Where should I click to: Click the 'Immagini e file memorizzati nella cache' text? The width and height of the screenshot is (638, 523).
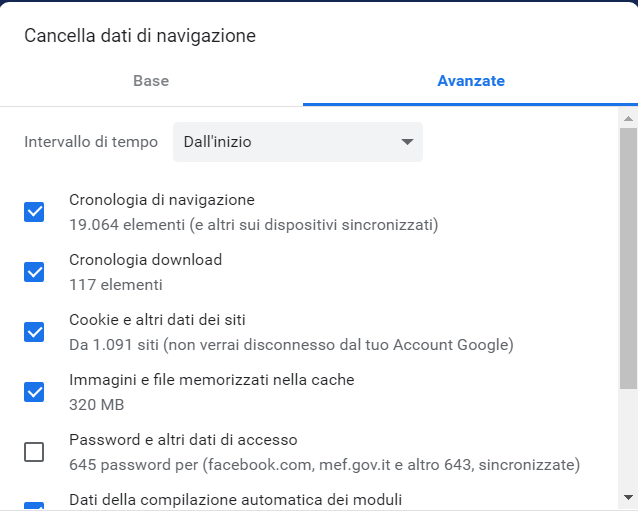(211, 380)
